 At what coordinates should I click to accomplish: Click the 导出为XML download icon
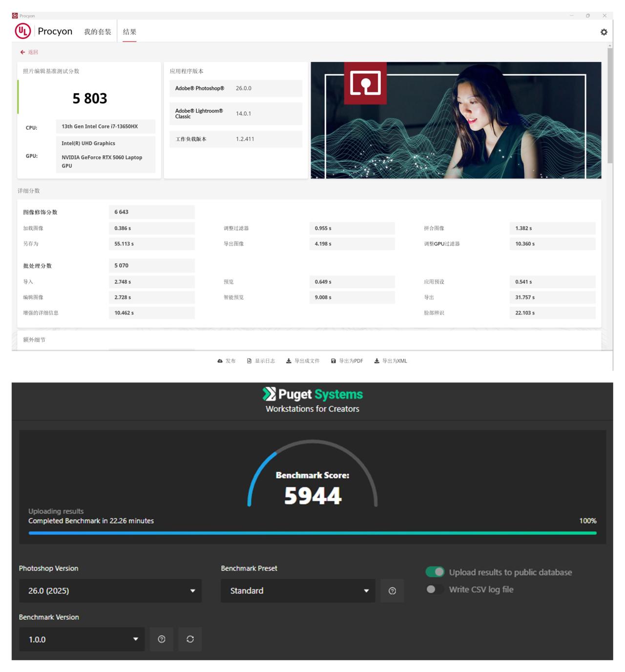[x=377, y=361]
